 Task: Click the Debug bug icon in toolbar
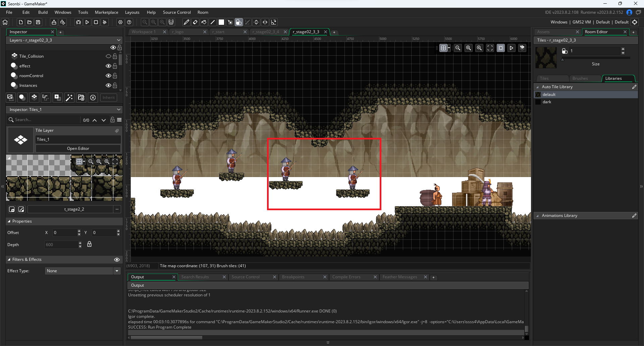pyautogui.click(x=78, y=22)
